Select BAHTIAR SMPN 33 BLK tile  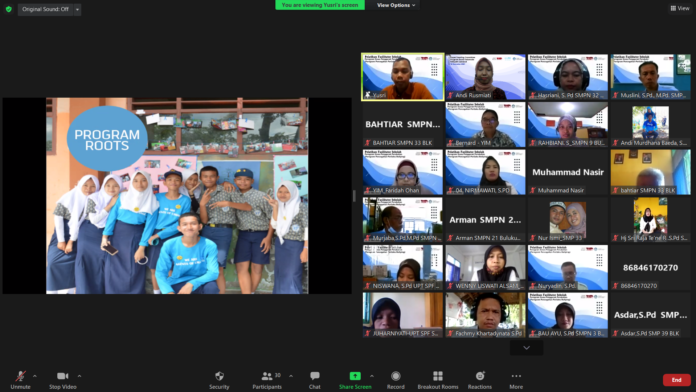pyautogui.click(x=403, y=124)
